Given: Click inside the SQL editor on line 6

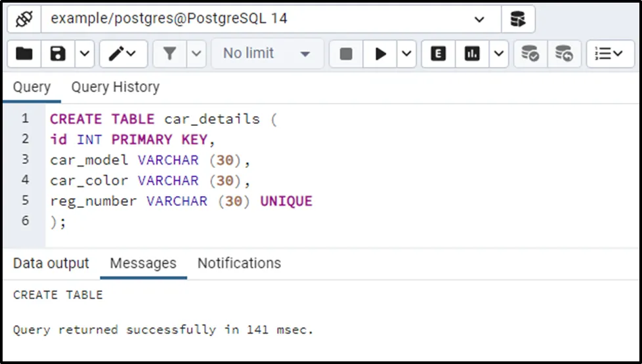Looking at the screenshot, I should click(x=197, y=222).
